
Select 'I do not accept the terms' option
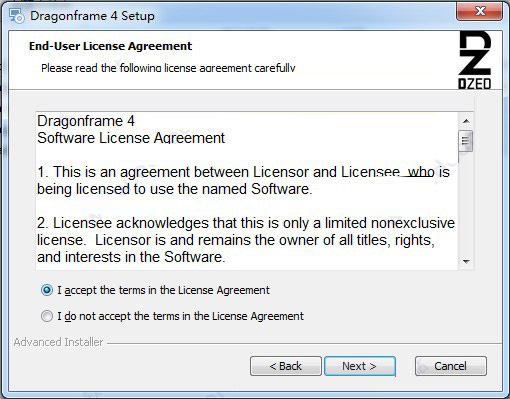point(47,316)
